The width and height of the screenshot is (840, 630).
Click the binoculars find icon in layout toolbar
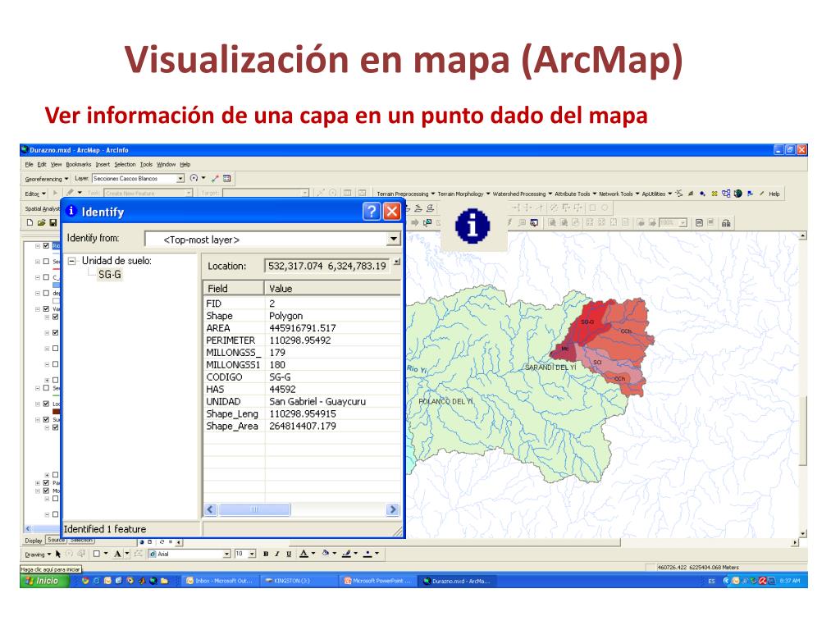[726, 223]
